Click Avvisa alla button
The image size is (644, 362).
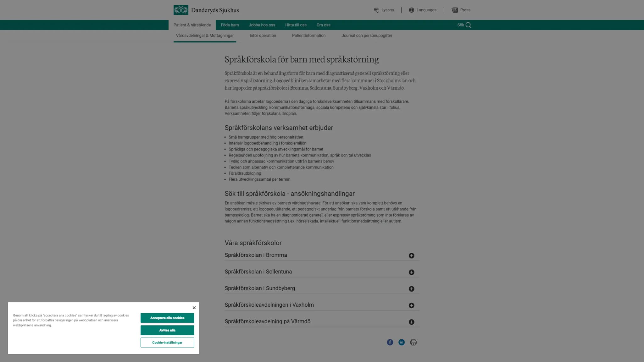point(167,330)
